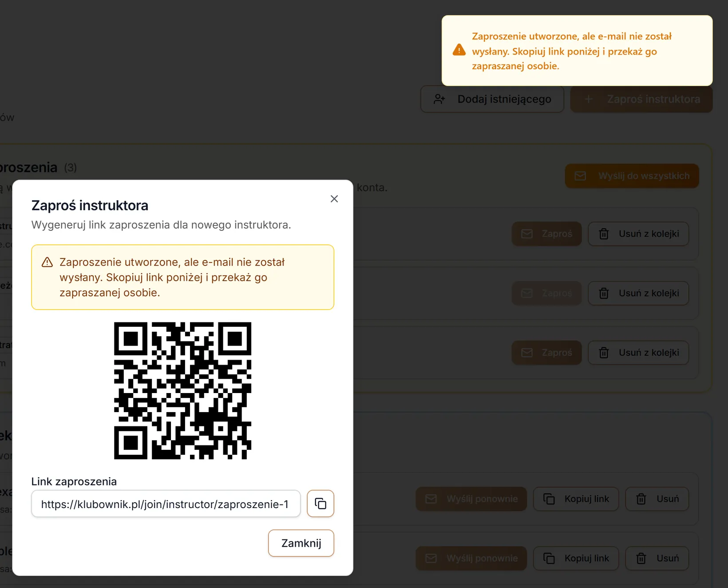Click the second Kopiuj link button
This screenshot has height=588, width=728.
pyautogui.click(x=576, y=558)
